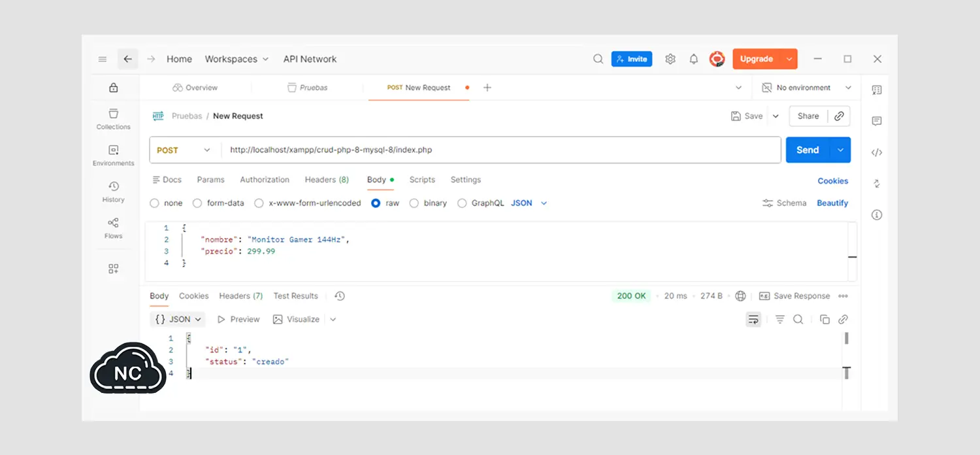Expand the Upgrade button arrow

pyautogui.click(x=789, y=59)
